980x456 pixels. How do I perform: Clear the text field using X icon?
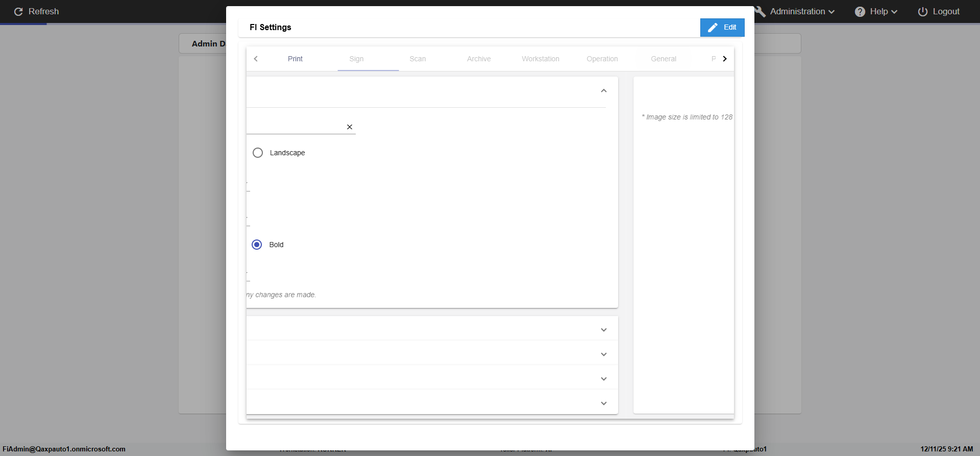coord(350,127)
